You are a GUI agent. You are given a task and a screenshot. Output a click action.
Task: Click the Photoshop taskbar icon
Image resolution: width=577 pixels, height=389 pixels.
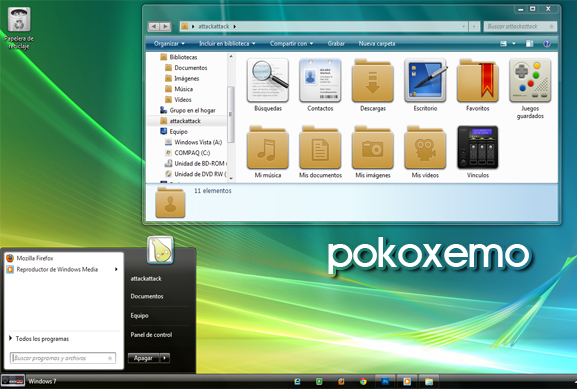click(385, 382)
